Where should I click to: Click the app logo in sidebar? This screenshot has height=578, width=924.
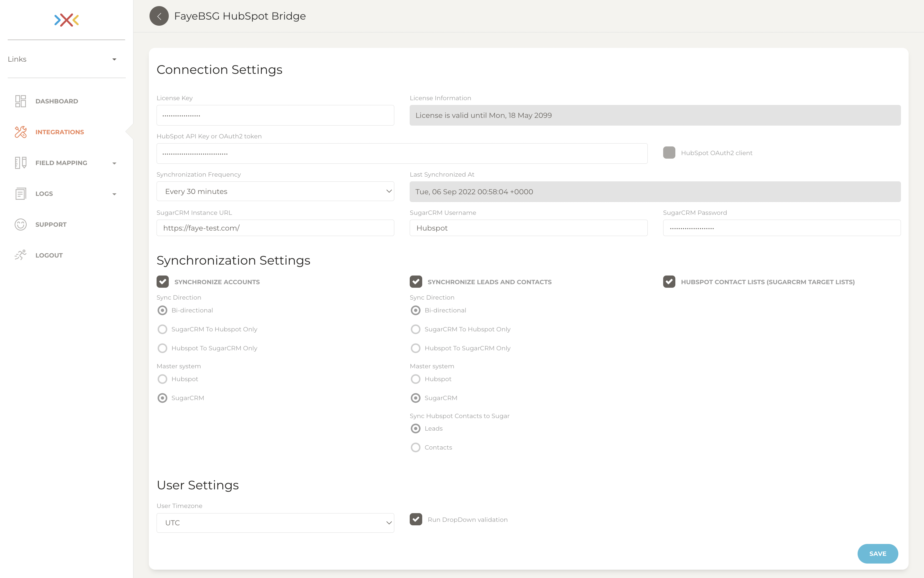[66, 20]
